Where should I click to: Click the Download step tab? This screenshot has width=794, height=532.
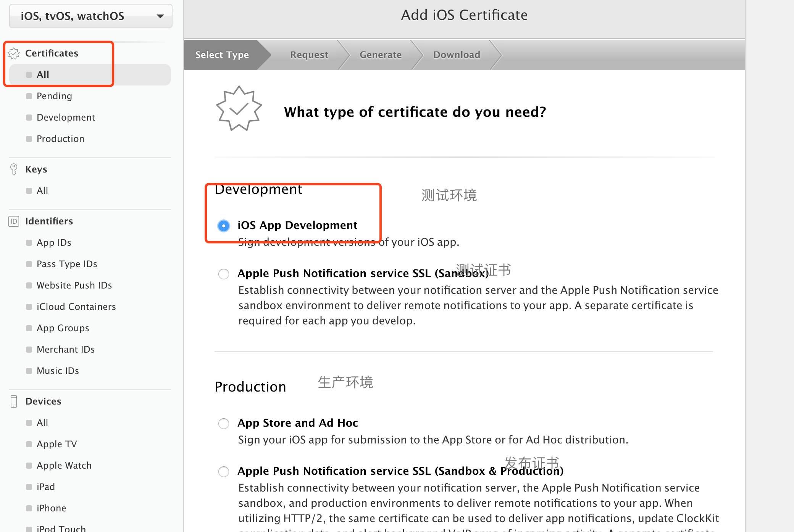pyautogui.click(x=457, y=55)
